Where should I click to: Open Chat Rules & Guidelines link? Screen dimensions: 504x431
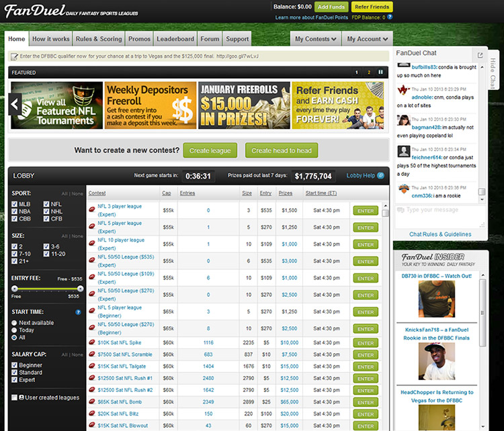[x=440, y=234]
